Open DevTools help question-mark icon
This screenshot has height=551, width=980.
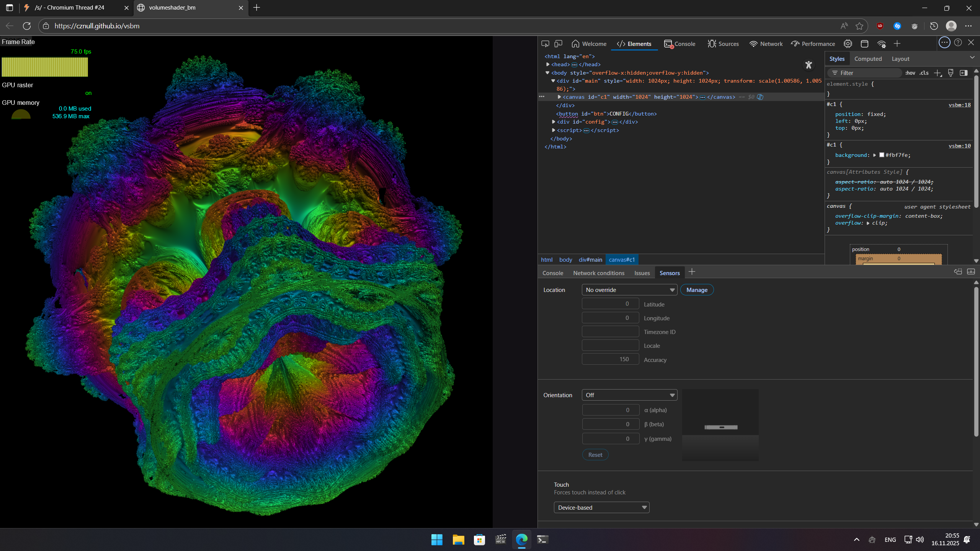(x=958, y=42)
